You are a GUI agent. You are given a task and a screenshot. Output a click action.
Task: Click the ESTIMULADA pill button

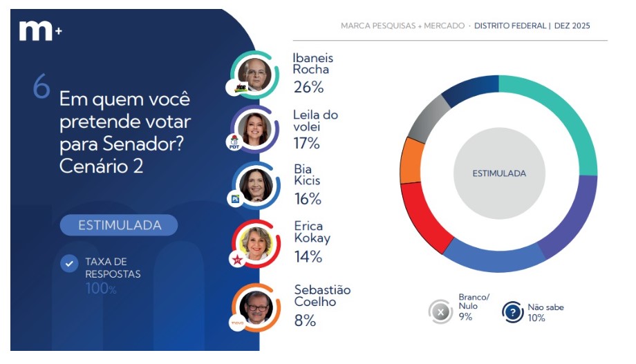[119, 225]
